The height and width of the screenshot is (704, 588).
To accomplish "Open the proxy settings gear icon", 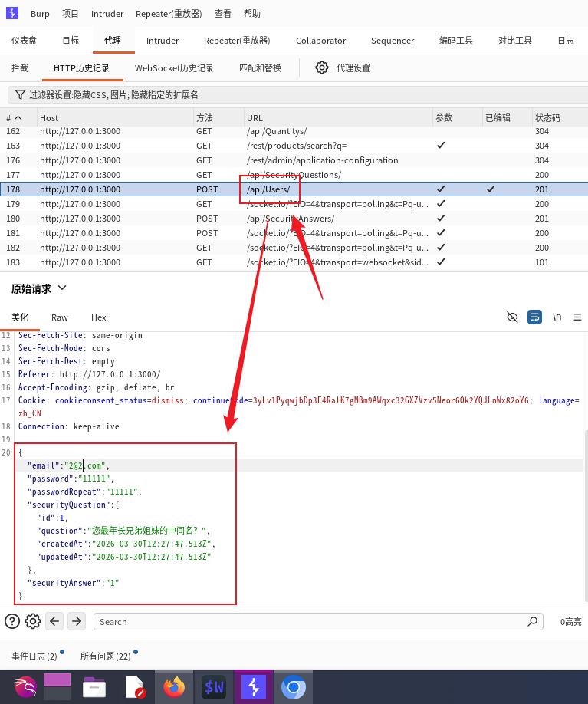I will pos(322,67).
